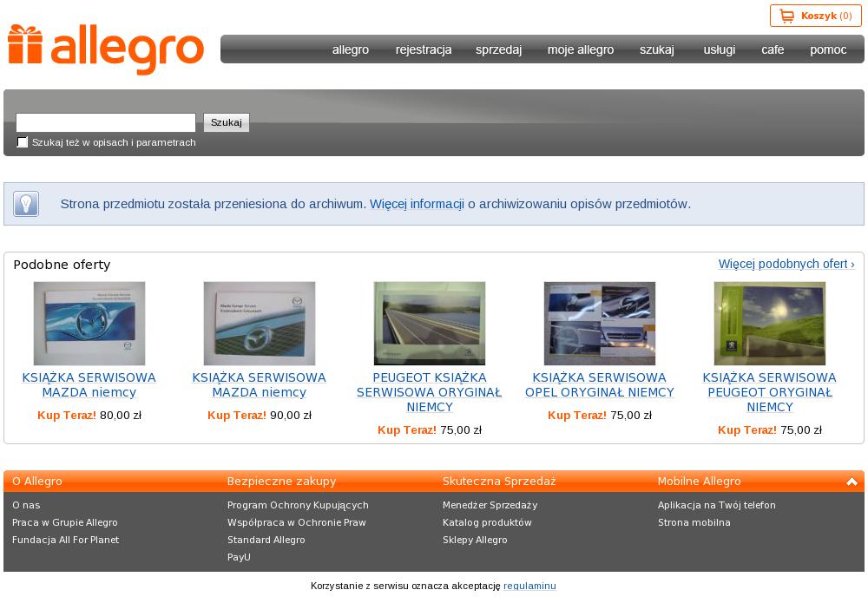
Task: Click Aplikacja na Twój telefon link
Action: (717, 505)
